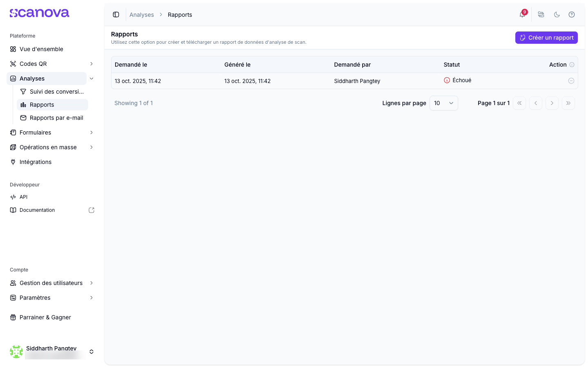Expand the Formulaires submenu chevron
588x368 pixels.
tap(91, 132)
